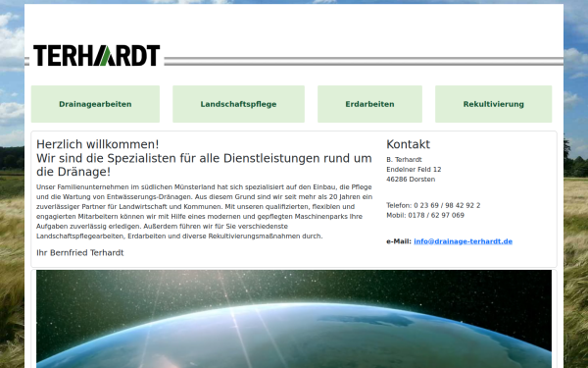Click the earth from space banner image
This screenshot has height=368, width=588.
coord(294,319)
